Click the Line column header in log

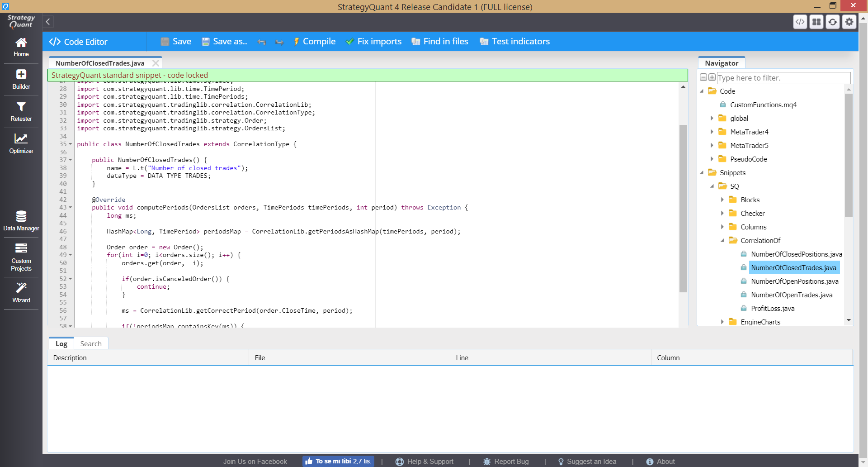point(551,357)
